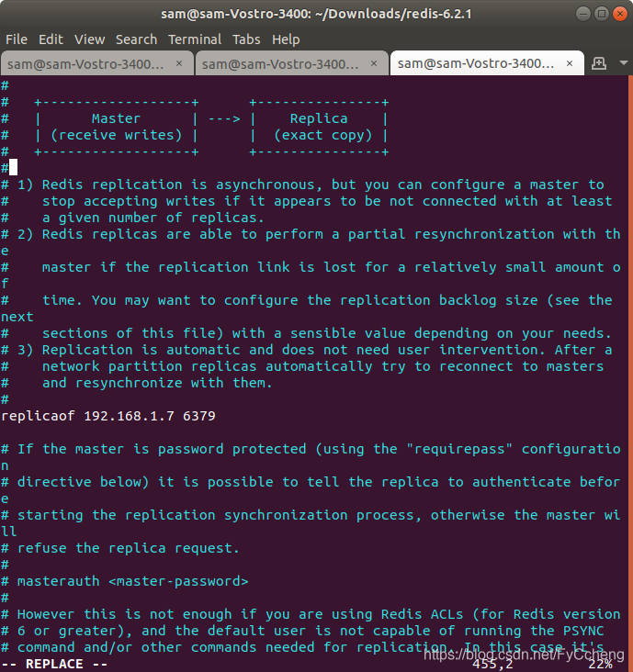Select the third active terminal tab
Viewport: 633px width, 672px height.
tap(487, 63)
